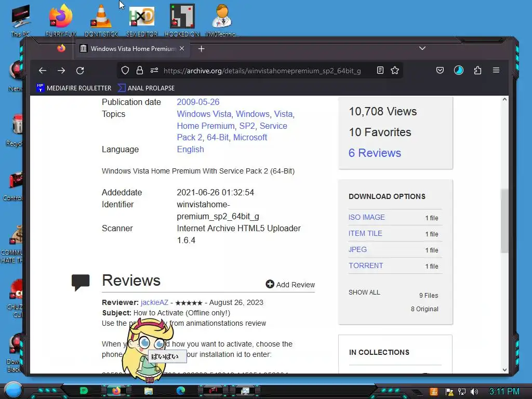
Task: Download the TORRENT file
Action: 366,265
